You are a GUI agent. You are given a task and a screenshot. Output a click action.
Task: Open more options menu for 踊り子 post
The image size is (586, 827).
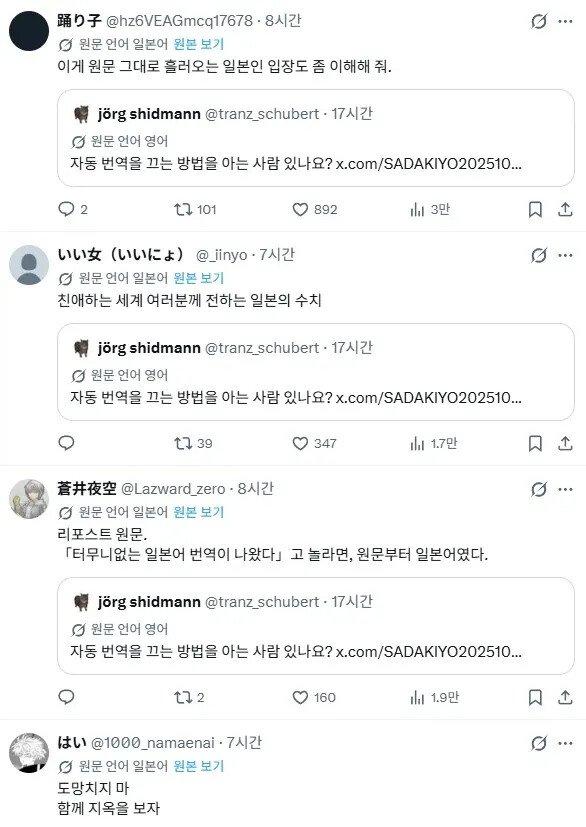click(565, 22)
